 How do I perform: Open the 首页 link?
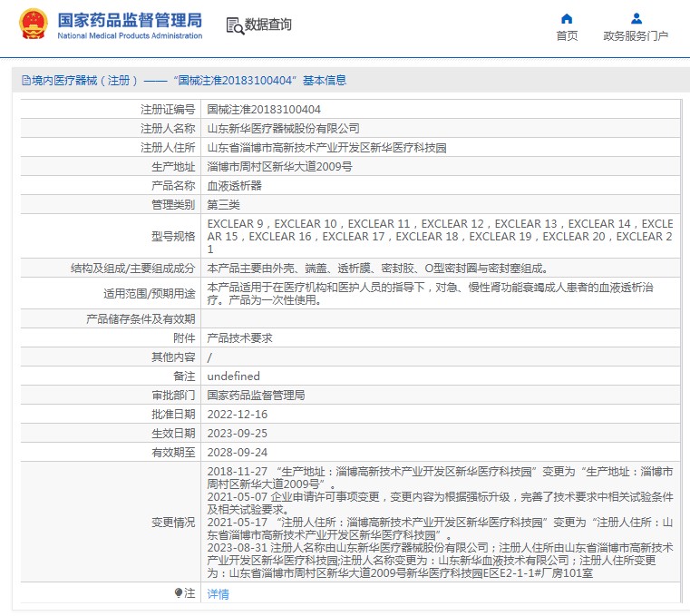(567, 35)
